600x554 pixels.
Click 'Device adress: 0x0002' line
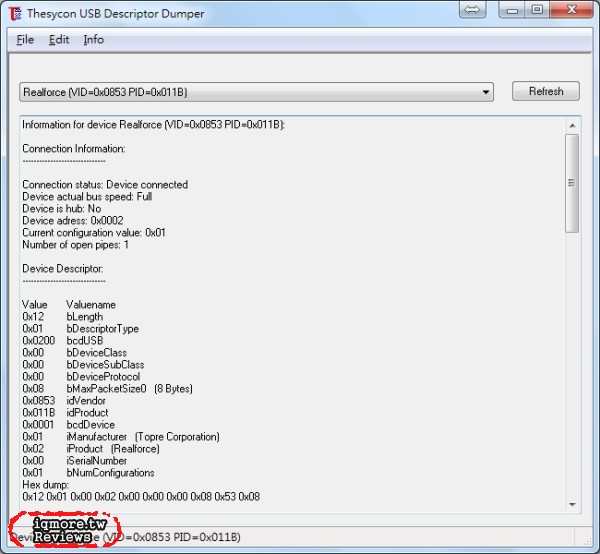[x=73, y=220]
